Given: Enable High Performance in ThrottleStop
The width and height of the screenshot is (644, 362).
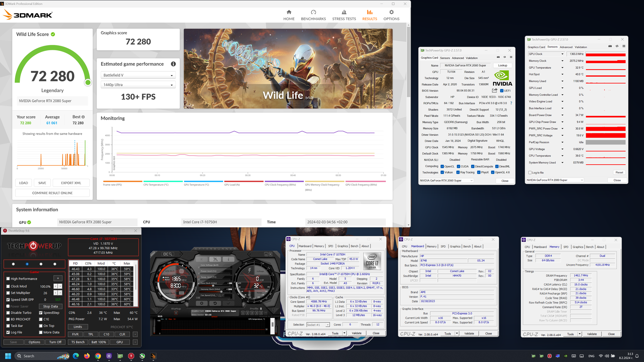Looking at the screenshot, I should (8, 279).
